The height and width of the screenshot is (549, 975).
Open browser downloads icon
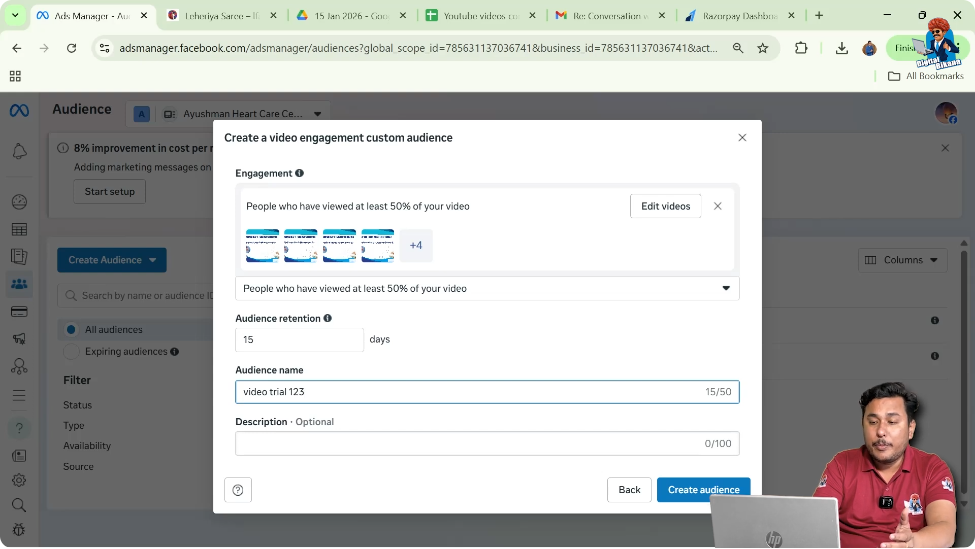coord(841,48)
